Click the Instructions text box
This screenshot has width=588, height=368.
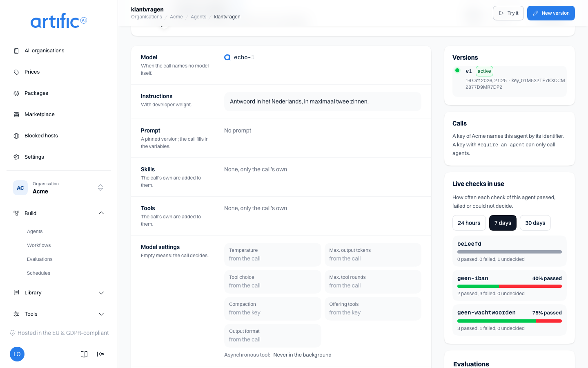(x=323, y=101)
